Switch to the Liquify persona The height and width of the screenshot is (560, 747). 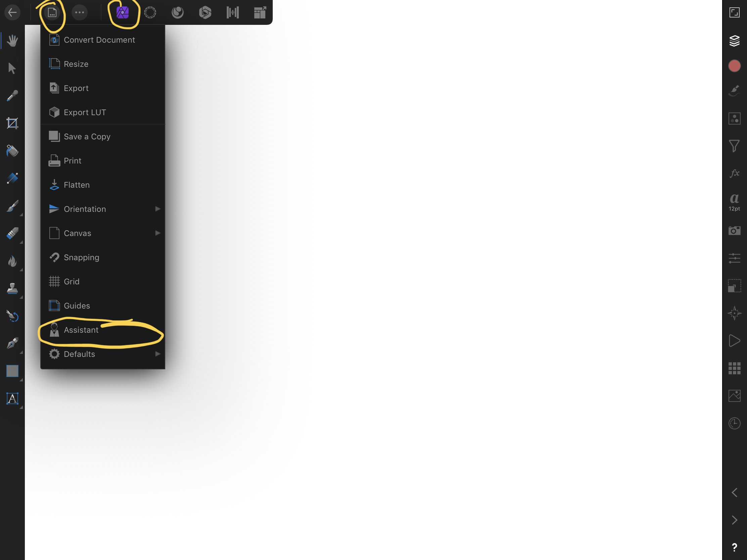[150, 13]
